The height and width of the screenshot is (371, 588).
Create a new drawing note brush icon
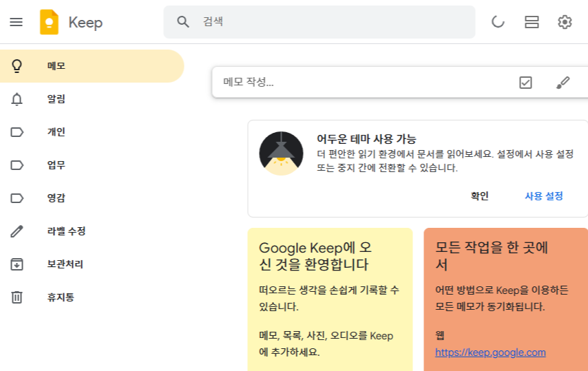click(x=563, y=83)
